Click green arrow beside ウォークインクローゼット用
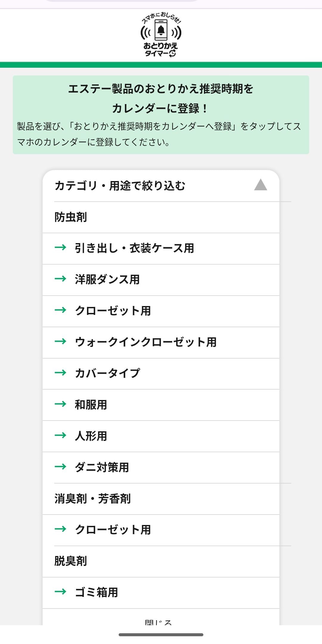The image size is (322, 644). [x=61, y=341]
